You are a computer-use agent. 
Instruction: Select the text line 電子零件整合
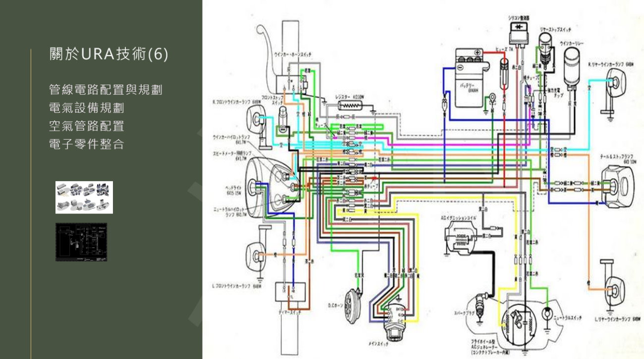coord(87,145)
